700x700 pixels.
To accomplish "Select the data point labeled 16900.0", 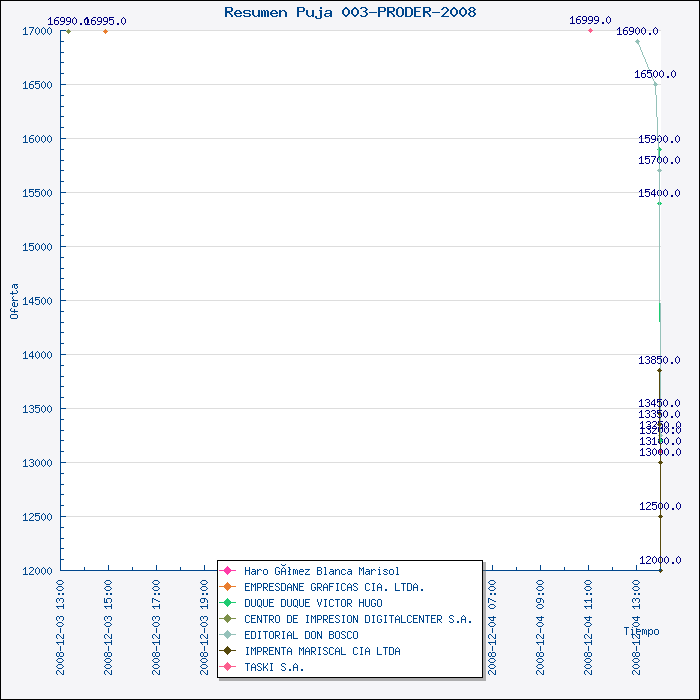I will (x=638, y=42).
